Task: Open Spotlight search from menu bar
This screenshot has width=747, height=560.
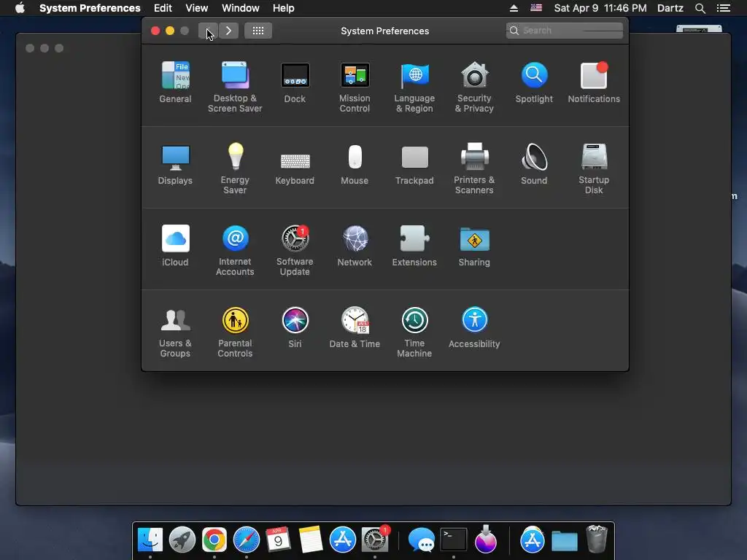Action: pyautogui.click(x=700, y=8)
